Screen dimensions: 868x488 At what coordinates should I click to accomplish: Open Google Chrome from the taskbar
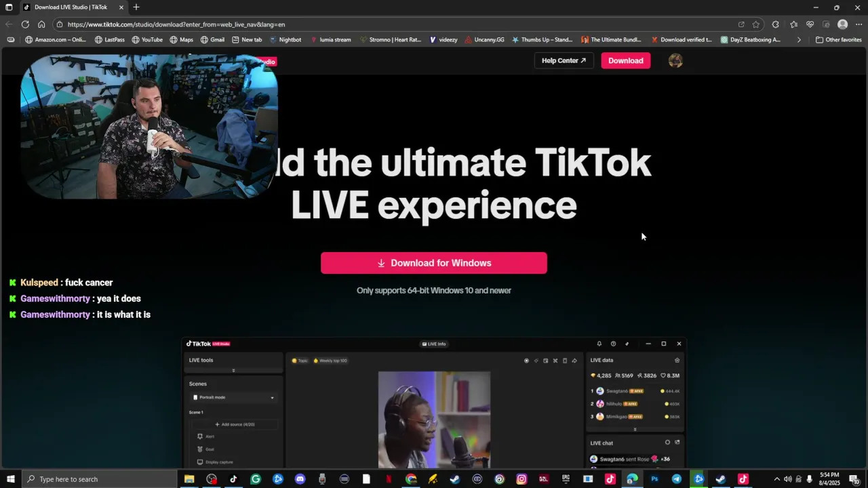click(x=411, y=479)
